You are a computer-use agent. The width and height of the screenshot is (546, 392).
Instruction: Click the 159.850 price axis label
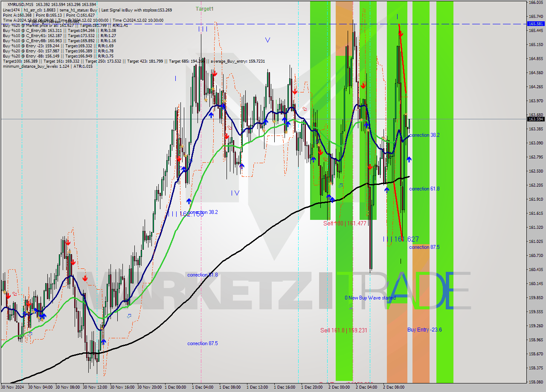[536, 298]
